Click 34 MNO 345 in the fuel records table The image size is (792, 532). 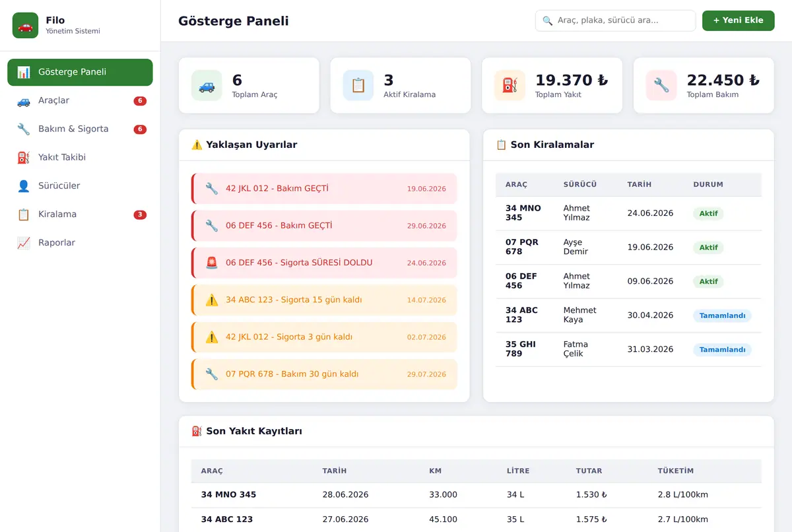click(228, 494)
